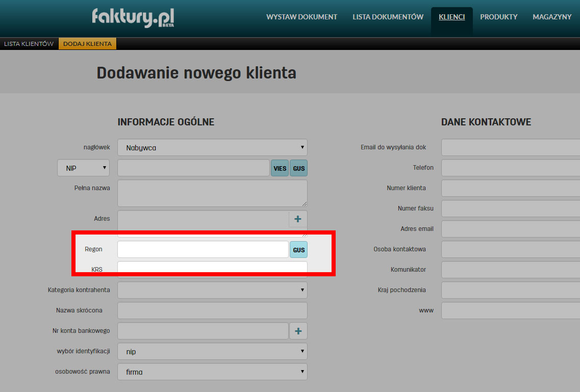Switch to the LISTA KLIENTÓW tab
Viewport: 580px width, 392px height.
[29, 43]
